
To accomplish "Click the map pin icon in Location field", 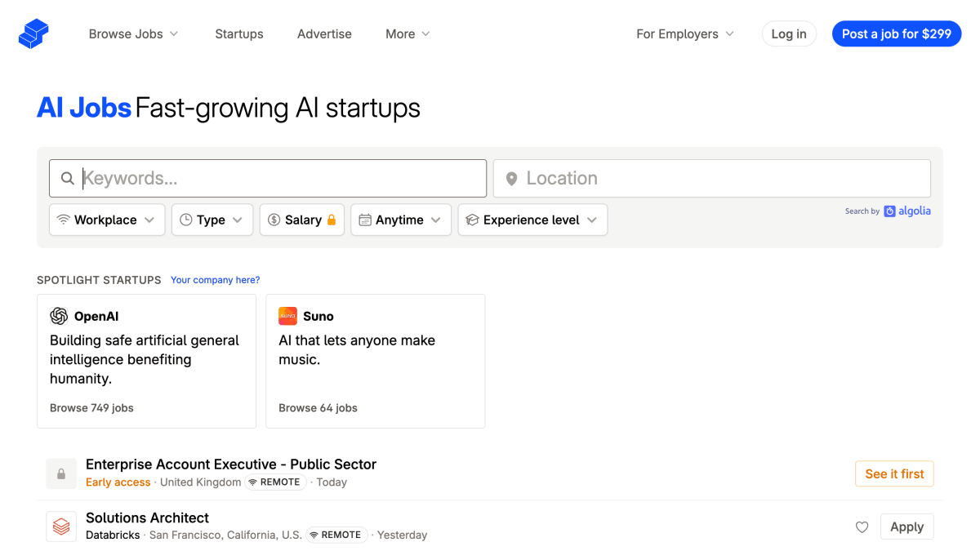I will (511, 179).
